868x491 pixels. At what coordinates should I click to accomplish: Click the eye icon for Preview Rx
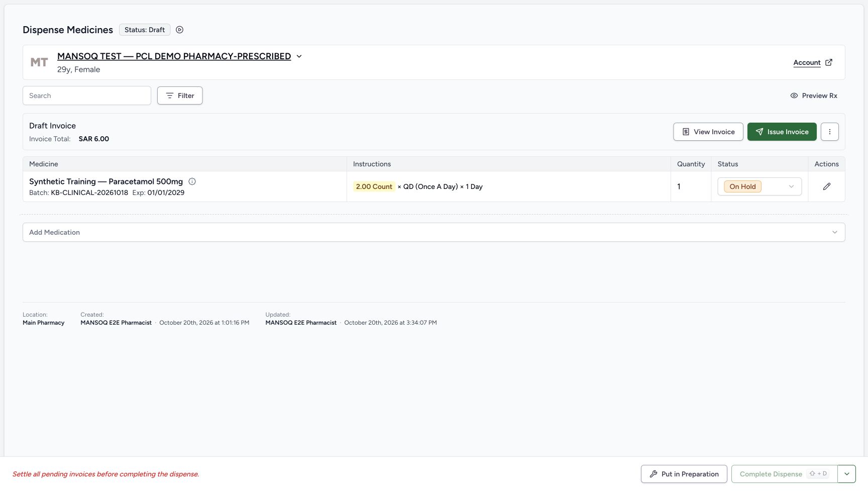tap(794, 95)
